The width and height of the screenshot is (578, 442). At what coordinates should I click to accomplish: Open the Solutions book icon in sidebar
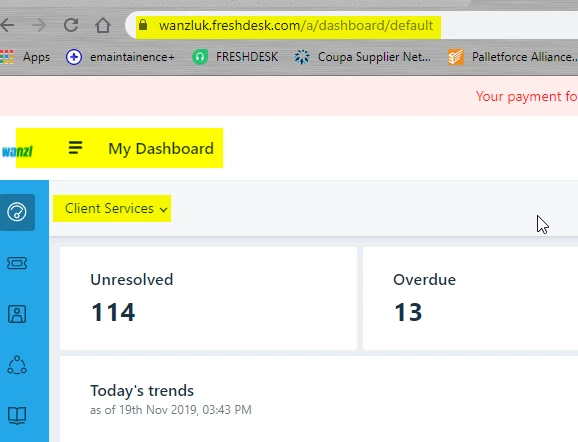tap(17, 416)
